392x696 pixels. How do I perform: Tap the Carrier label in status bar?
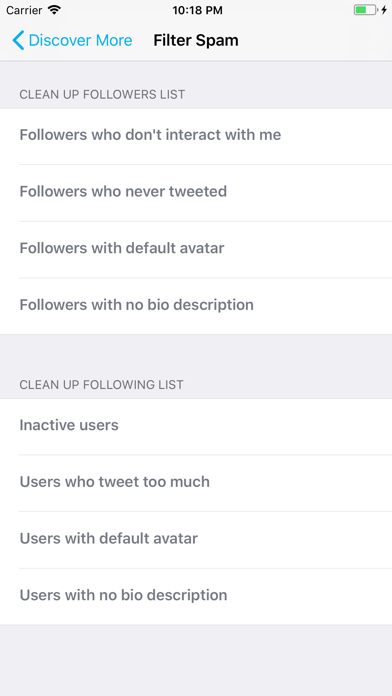pos(24,10)
